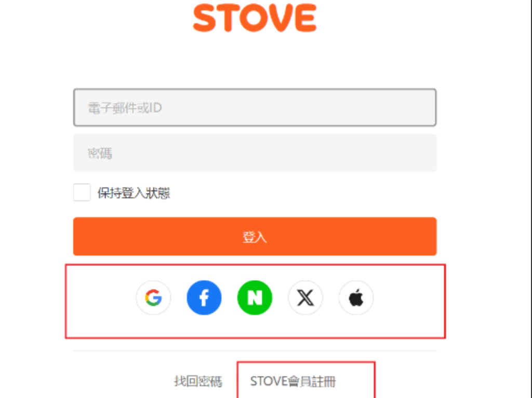Select the green Naver login icon

point(255,298)
